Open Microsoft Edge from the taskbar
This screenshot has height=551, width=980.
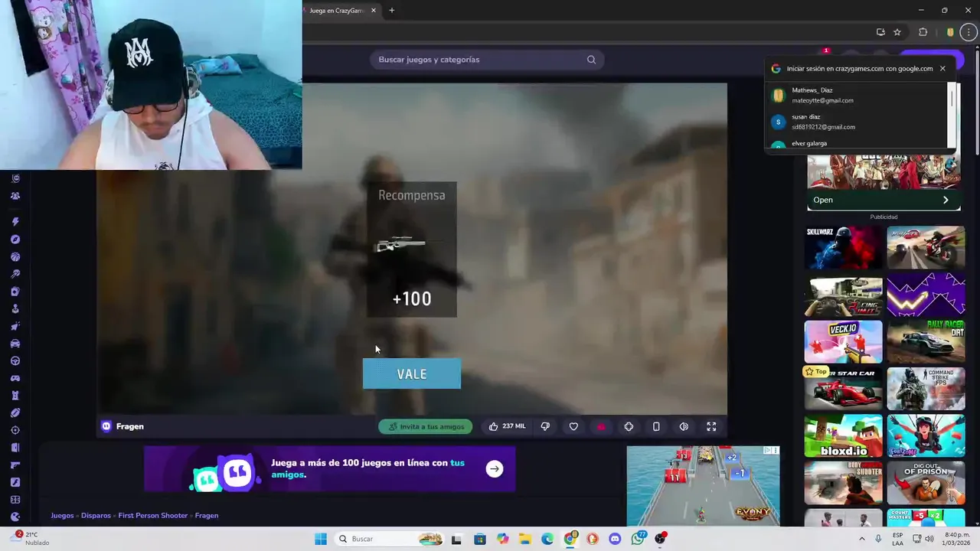click(547, 539)
